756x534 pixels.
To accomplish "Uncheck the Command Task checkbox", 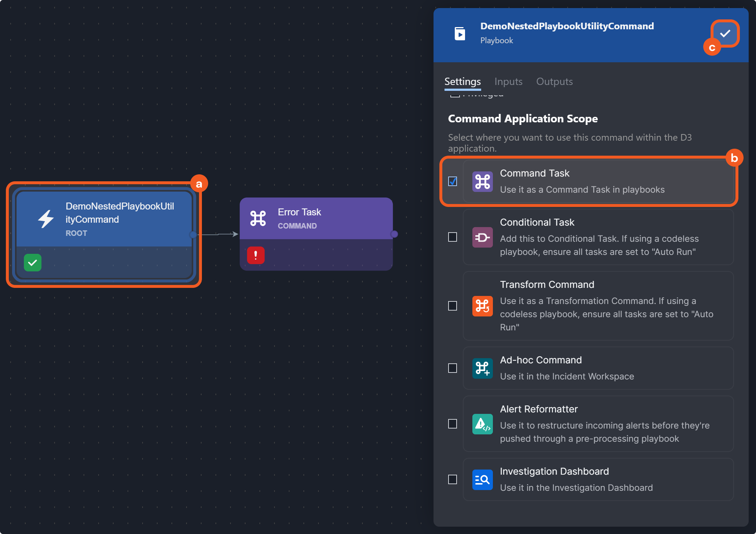I will click(x=453, y=181).
